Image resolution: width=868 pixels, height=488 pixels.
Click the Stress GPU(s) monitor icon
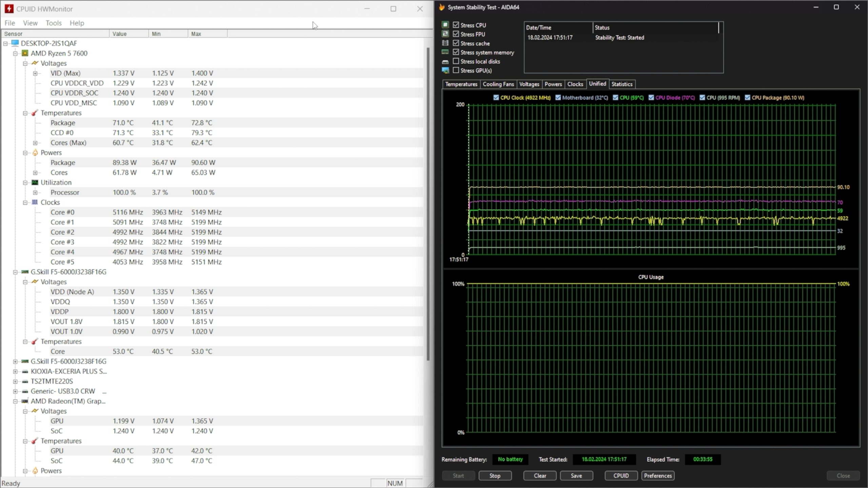tap(445, 70)
